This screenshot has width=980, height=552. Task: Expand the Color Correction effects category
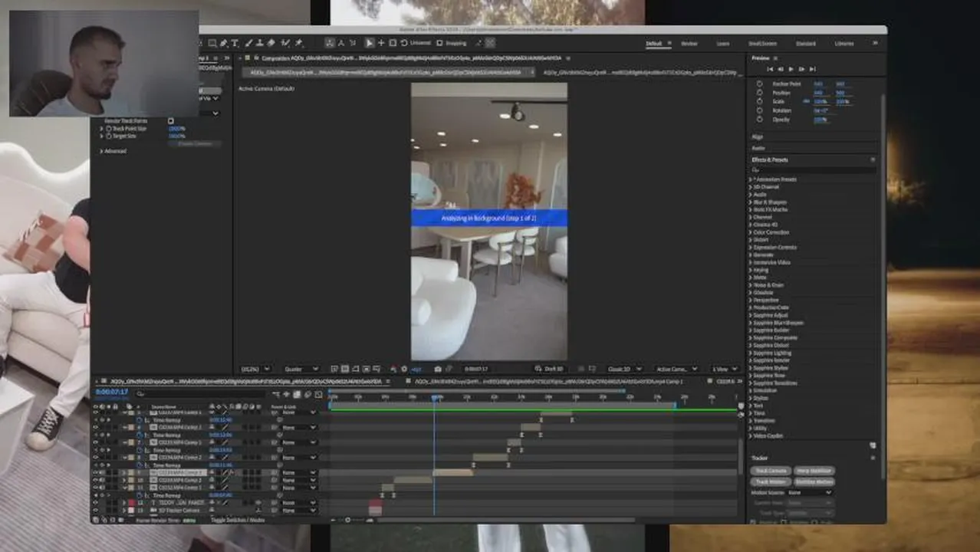(751, 232)
